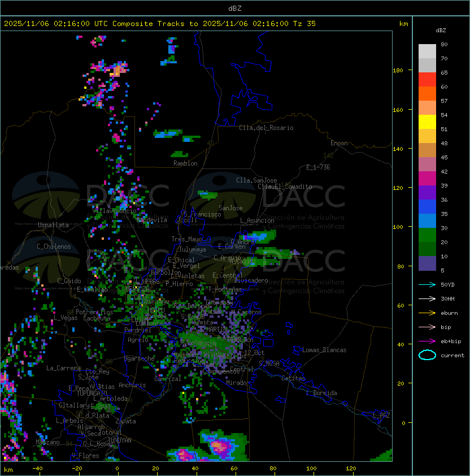Click the white 30HM arrow in legend
The width and height of the screenshot is (470, 476).
point(427,298)
